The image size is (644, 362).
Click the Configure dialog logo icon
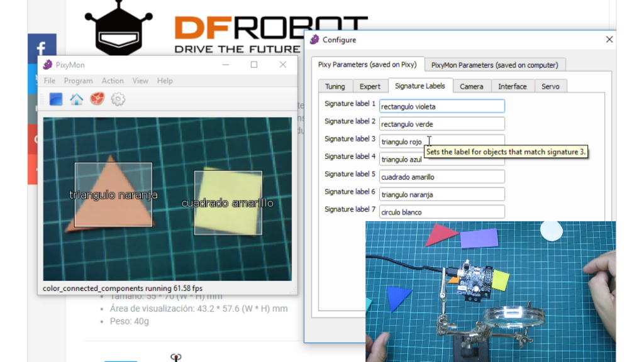point(314,40)
